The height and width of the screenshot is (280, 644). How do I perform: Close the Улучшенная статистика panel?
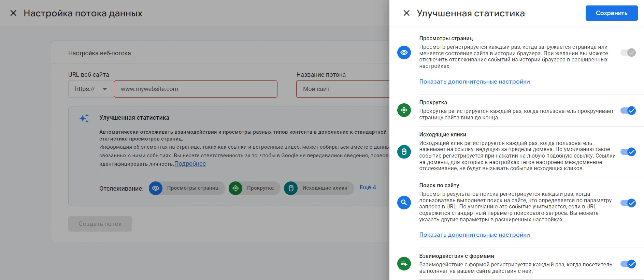(406, 13)
